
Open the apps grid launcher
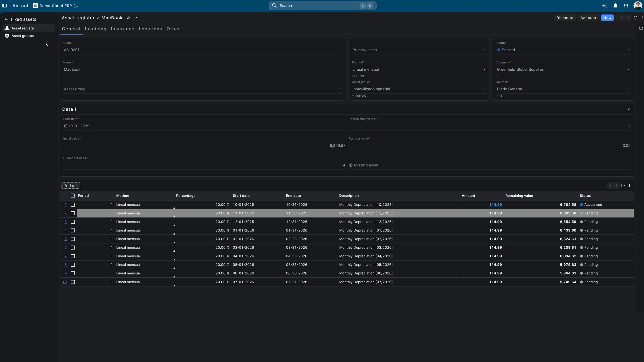point(626,6)
